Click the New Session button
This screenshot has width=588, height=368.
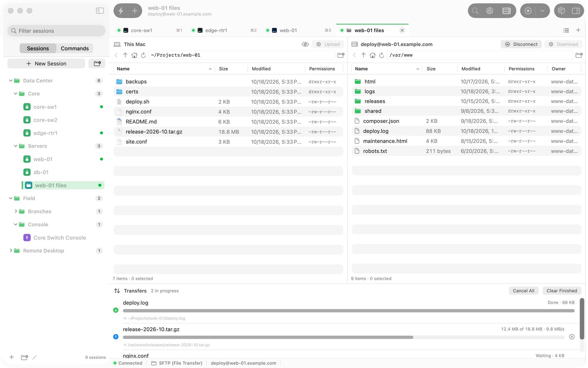[46, 63]
